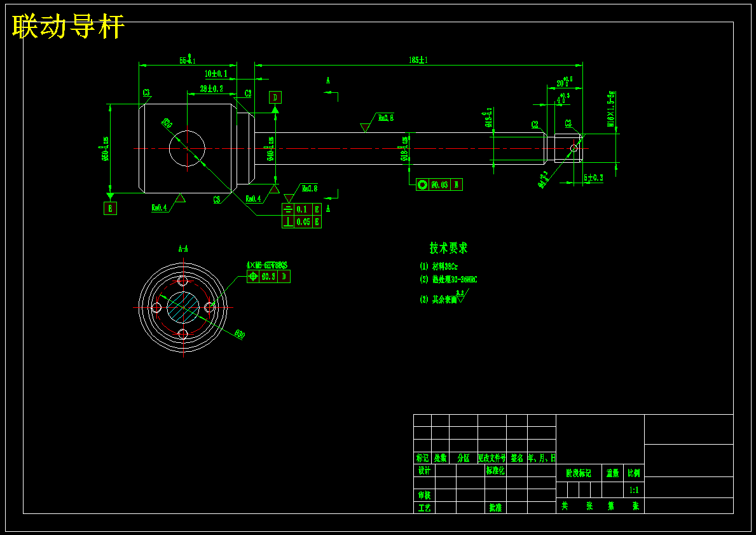Click the '比例' title block cell

634,474
